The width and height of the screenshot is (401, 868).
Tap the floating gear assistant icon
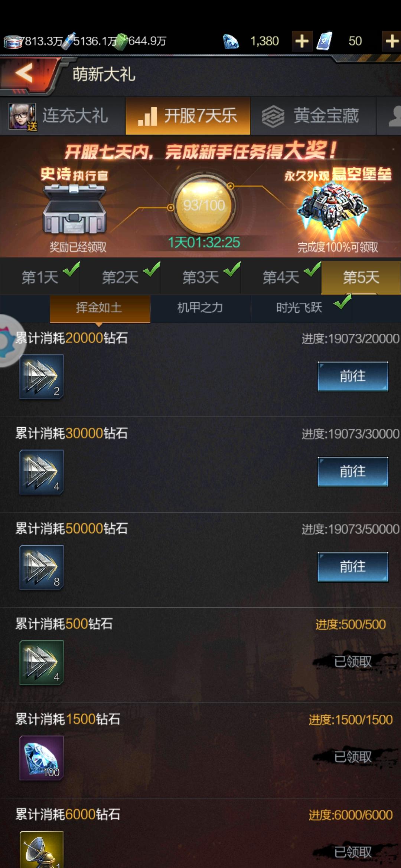click(x=10, y=341)
